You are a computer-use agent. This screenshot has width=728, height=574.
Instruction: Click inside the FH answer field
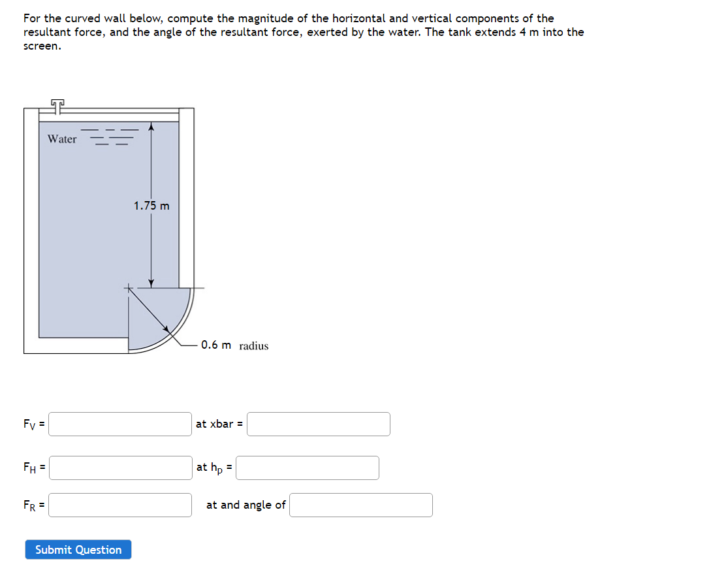(x=119, y=468)
